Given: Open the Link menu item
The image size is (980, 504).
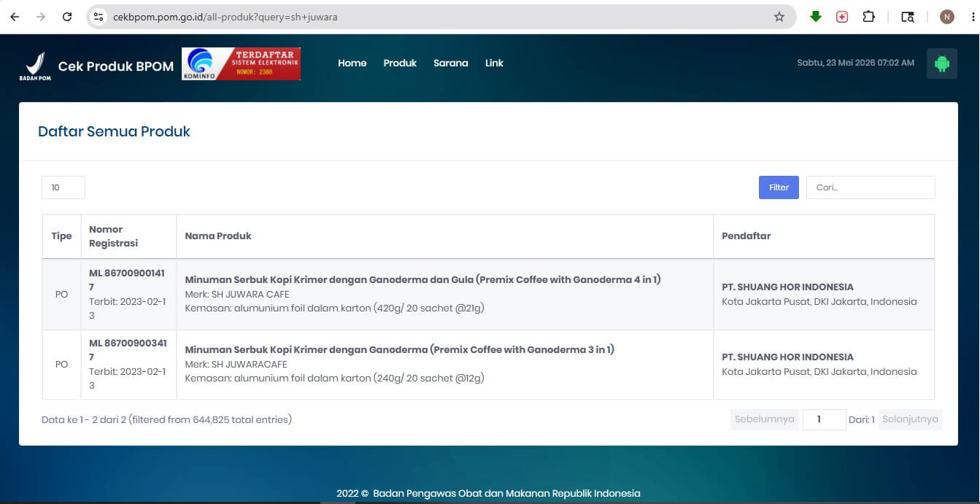Looking at the screenshot, I should coord(494,63).
